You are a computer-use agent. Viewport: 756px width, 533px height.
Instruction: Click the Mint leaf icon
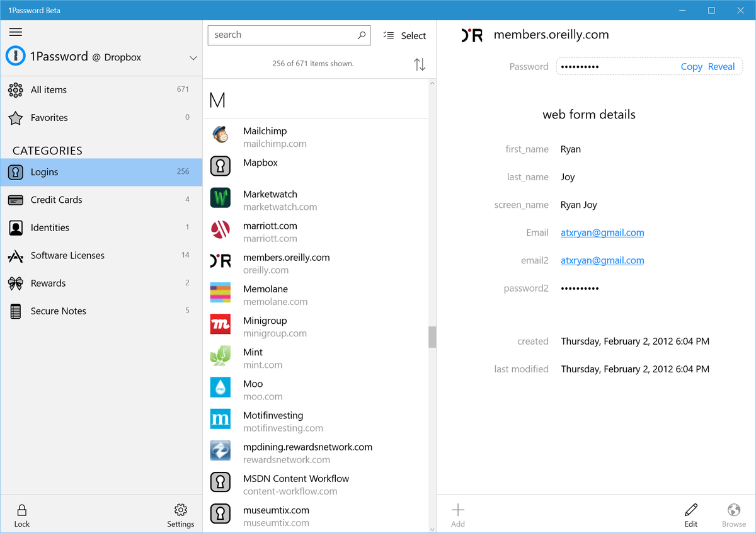coord(220,356)
